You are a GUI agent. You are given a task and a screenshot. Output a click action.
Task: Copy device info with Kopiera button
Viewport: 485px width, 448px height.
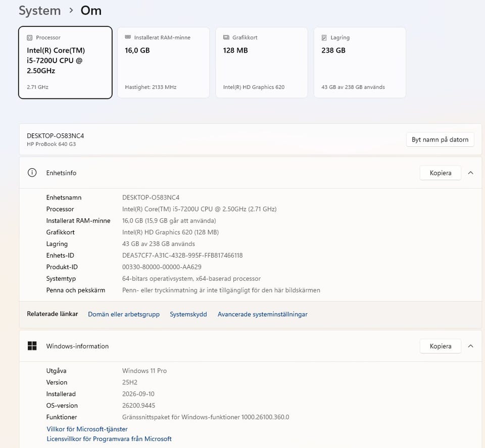click(x=440, y=173)
